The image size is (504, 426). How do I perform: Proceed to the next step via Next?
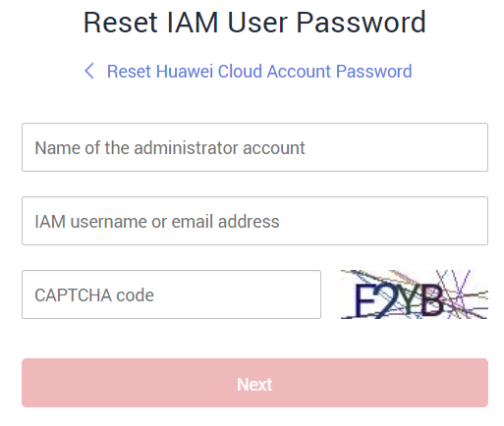(x=254, y=383)
